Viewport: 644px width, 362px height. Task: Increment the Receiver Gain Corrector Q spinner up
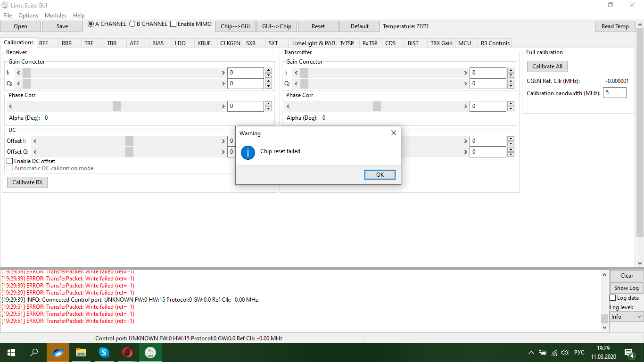(x=269, y=81)
